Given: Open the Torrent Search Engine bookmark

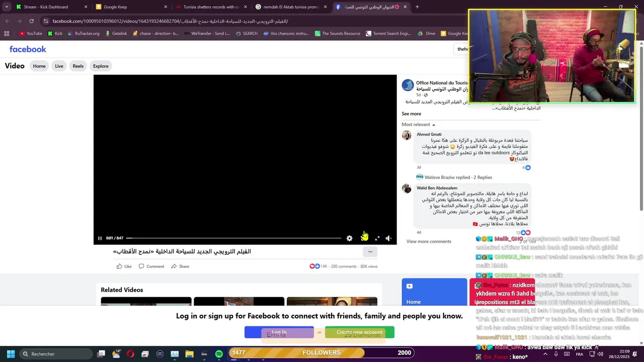Looking at the screenshot, I should pos(388,34).
